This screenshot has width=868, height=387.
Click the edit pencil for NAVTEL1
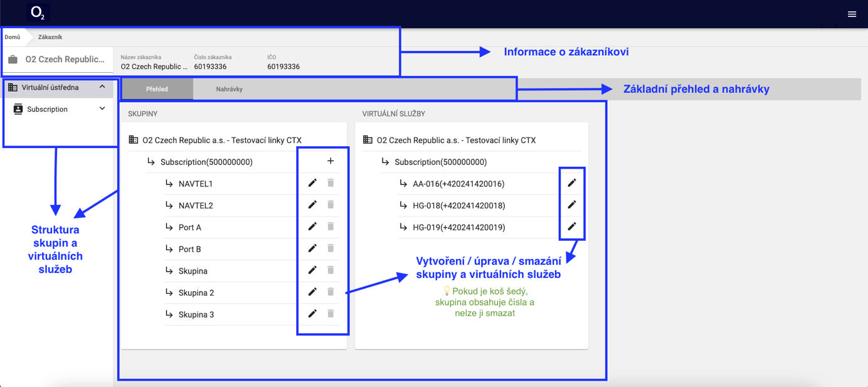click(x=312, y=183)
